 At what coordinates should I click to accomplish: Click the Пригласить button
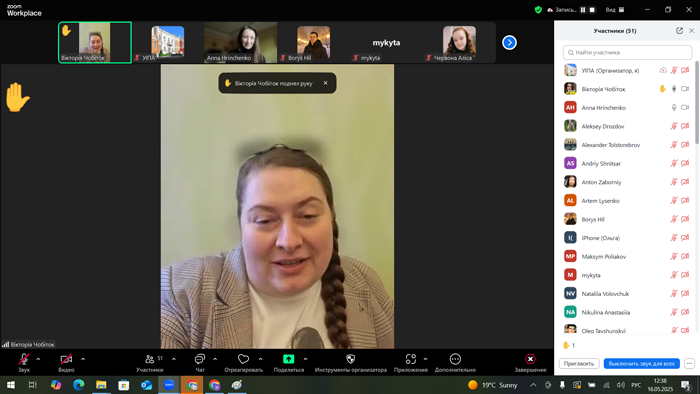click(579, 364)
